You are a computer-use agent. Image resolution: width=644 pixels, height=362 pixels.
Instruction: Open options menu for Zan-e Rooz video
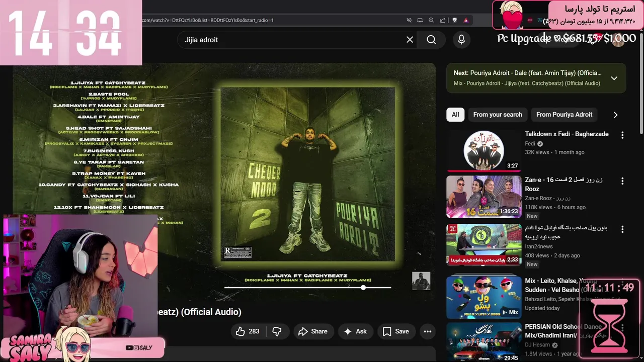click(x=622, y=181)
